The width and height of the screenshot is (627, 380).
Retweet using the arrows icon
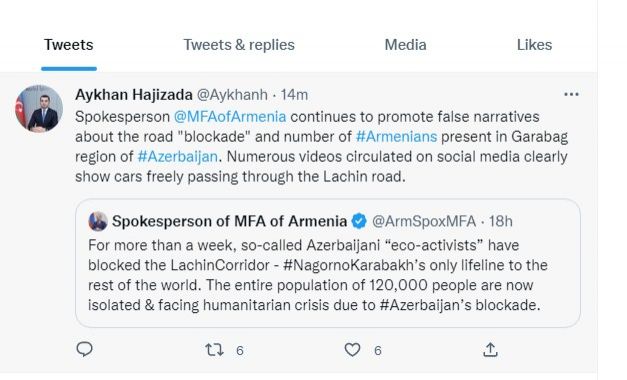pos(214,350)
